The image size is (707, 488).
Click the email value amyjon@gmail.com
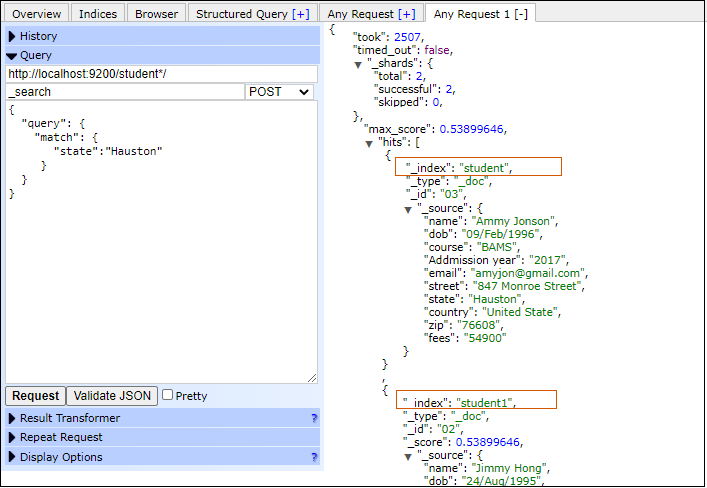pyautogui.click(x=528, y=273)
